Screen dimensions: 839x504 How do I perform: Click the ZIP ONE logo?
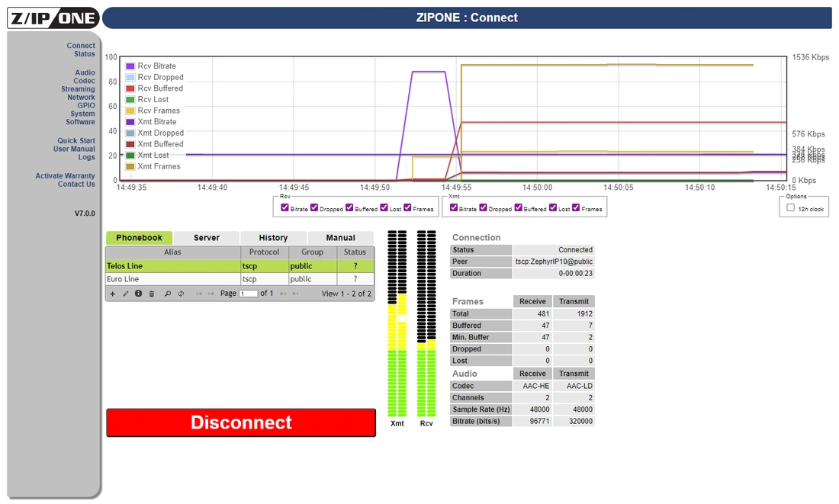point(53,18)
